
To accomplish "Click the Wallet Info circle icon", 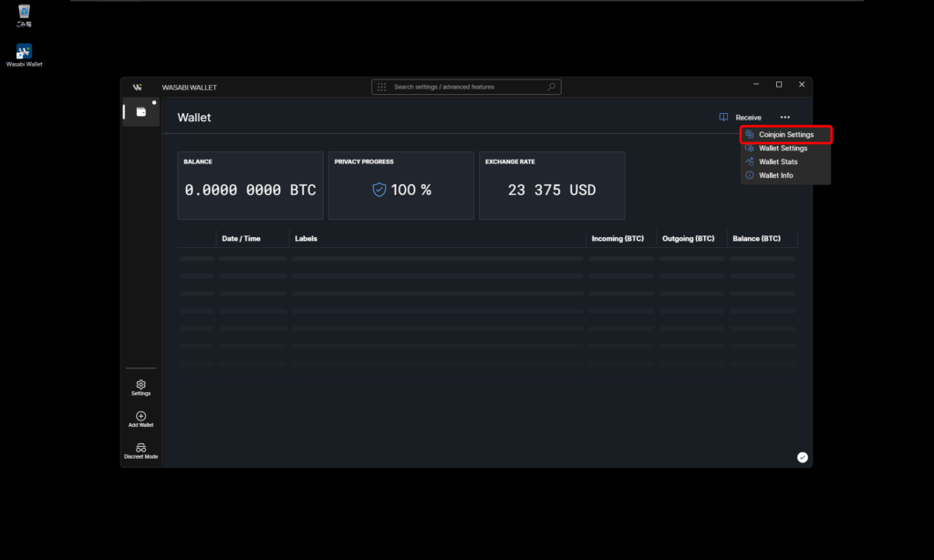I will (750, 176).
